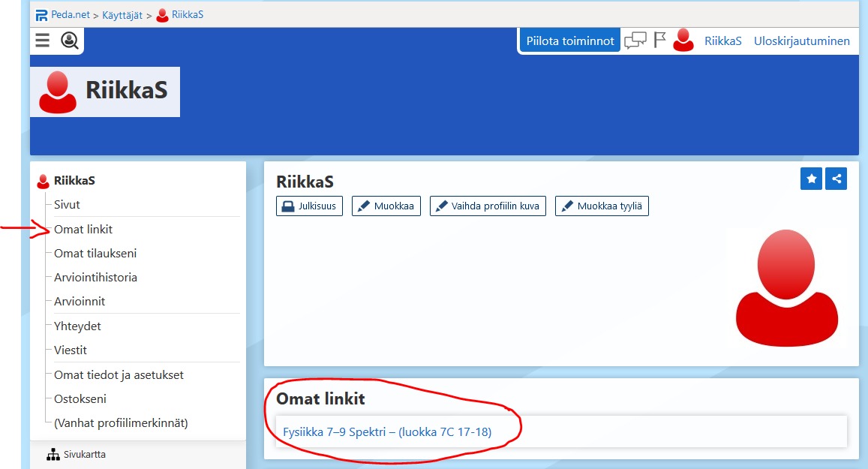Open the Julkisuus visibility settings
Viewport: 868px width, 469px height.
309,206
